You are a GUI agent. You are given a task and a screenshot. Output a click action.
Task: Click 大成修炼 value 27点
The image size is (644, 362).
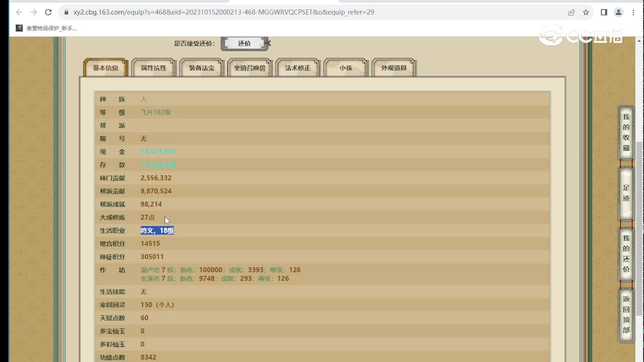148,217
